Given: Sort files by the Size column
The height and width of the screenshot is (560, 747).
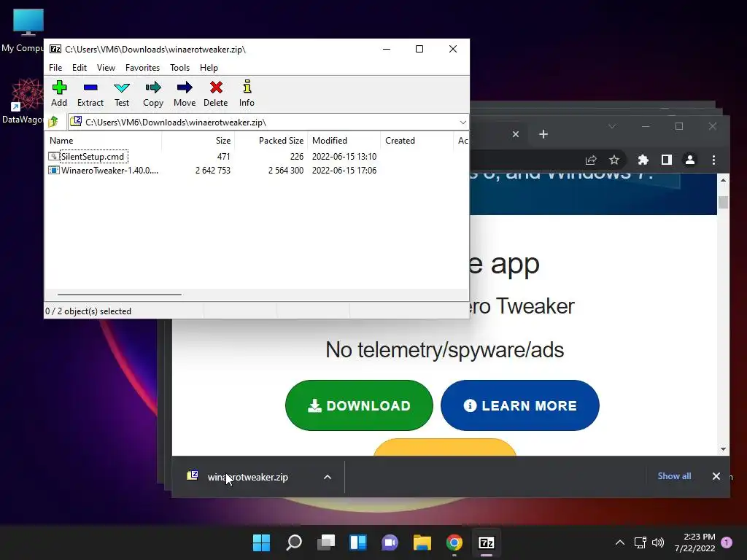Looking at the screenshot, I should [198, 141].
